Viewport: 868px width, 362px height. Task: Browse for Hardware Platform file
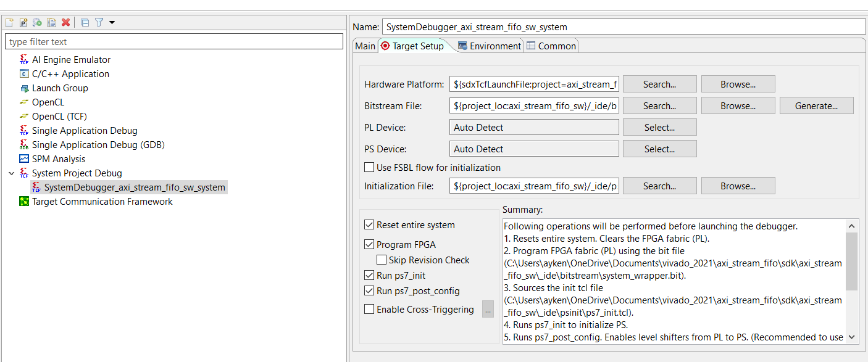(738, 84)
